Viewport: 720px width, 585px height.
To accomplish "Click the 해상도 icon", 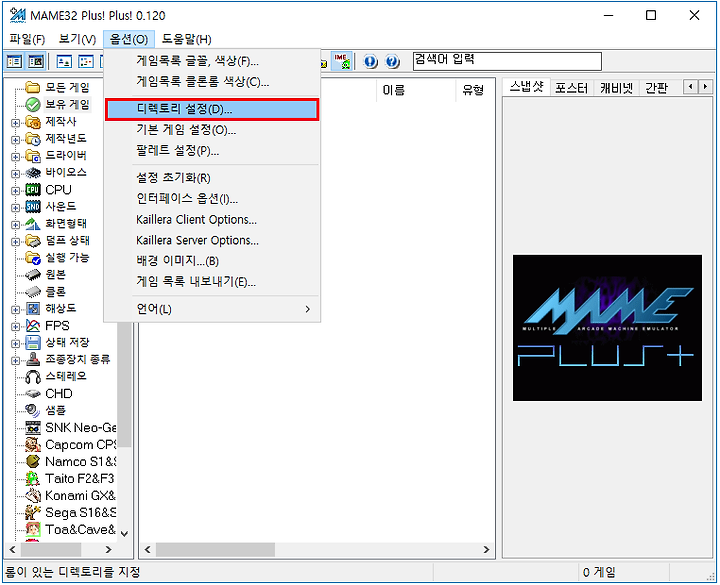I will (33, 309).
